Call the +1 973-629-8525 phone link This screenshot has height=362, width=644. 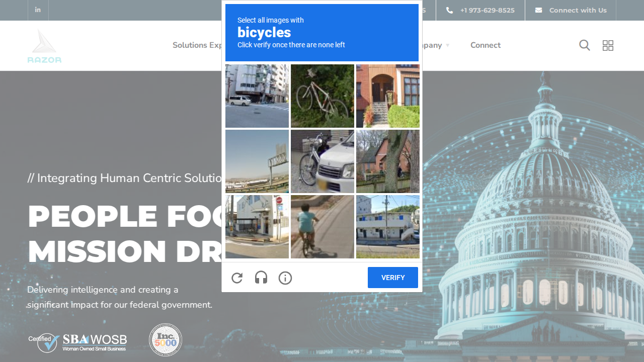[487, 10]
